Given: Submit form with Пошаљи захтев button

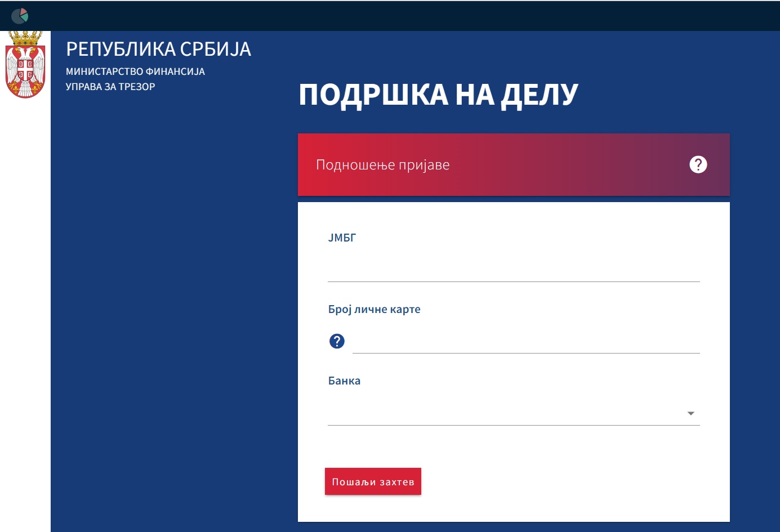Looking at the screenshot, I should coord(373,481).
